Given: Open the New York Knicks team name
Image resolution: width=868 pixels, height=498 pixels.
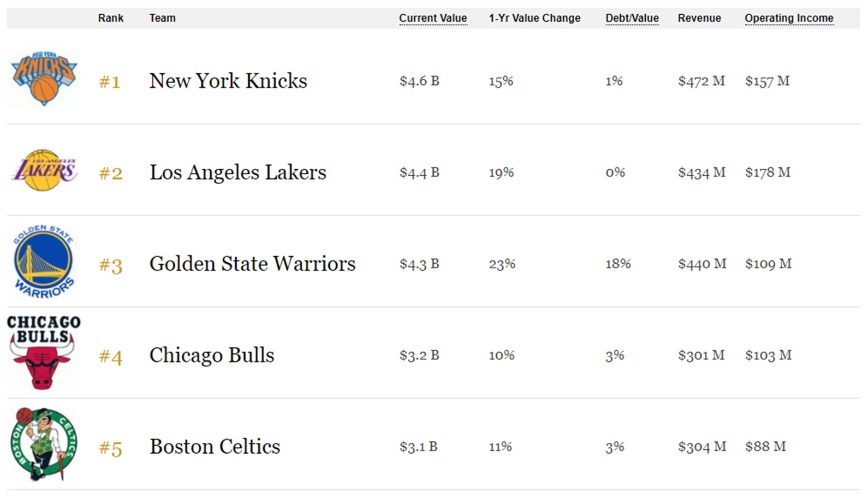Looking at the screenshot, I should pyautogui.click(x=228, y=81).
